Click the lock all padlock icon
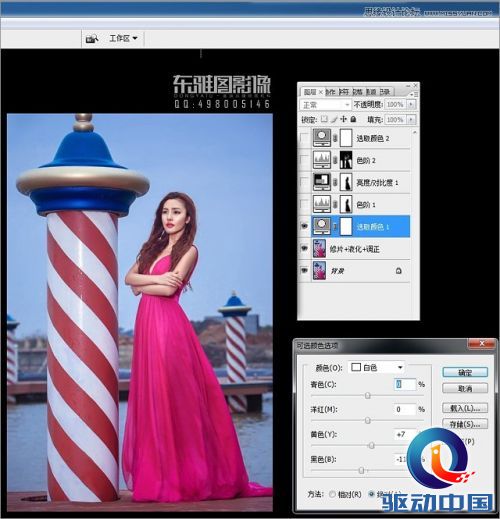500x519 pixels. 353,119
